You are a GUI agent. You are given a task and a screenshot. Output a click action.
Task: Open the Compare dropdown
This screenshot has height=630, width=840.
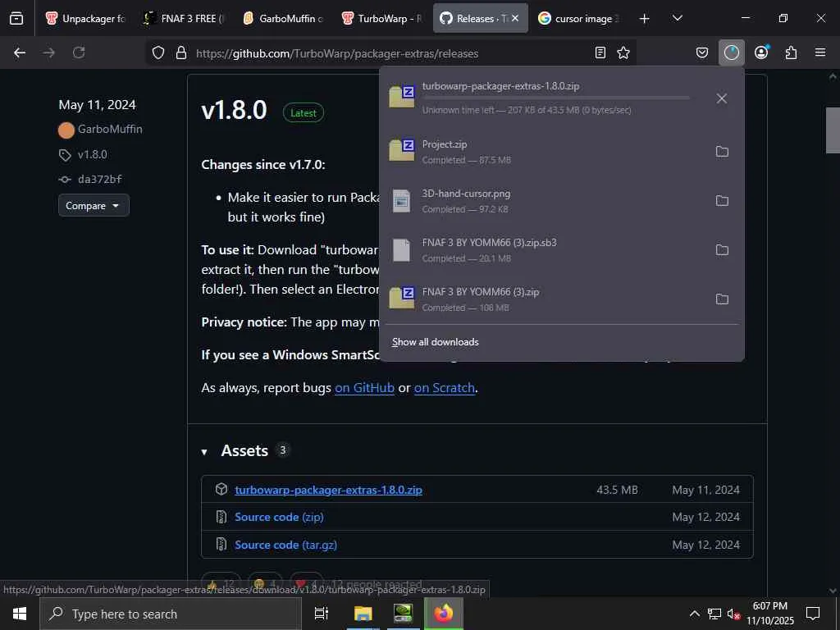pos(94,206)
